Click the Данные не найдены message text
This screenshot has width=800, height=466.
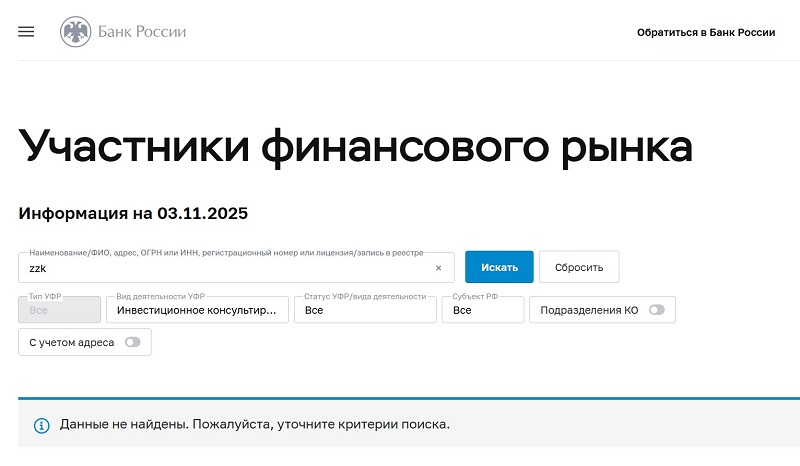255,424
